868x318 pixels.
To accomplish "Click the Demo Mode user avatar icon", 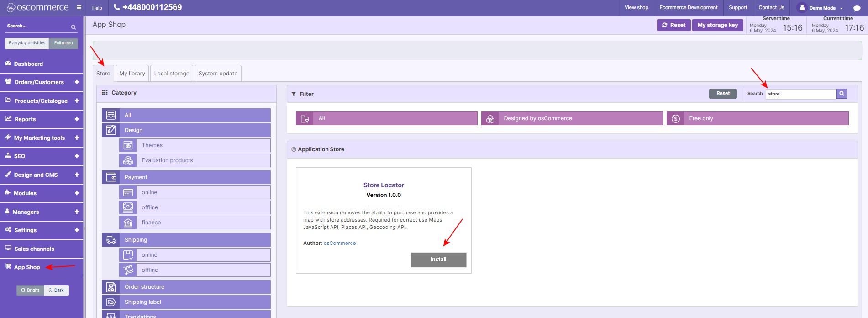I will 802,8.
